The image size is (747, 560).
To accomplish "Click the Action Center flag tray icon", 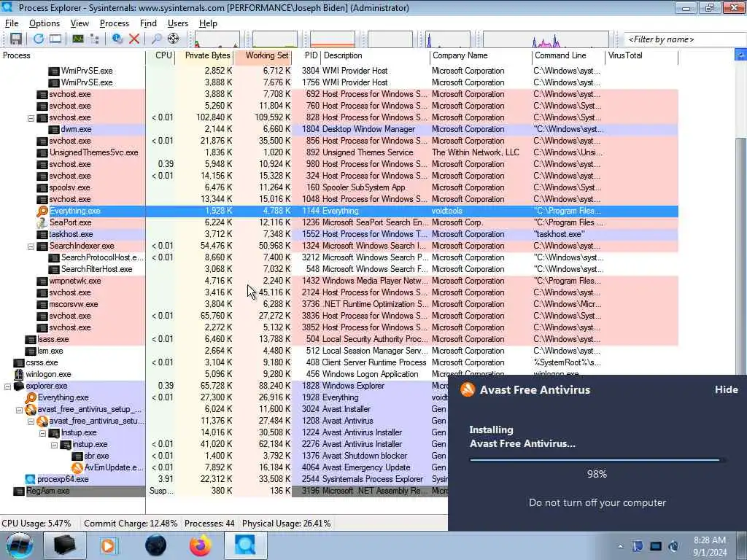I will [638, 546].
